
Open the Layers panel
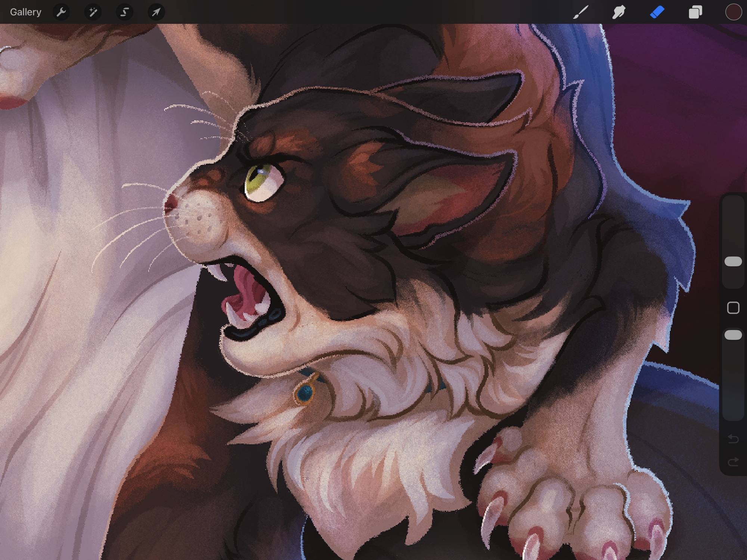695,12
